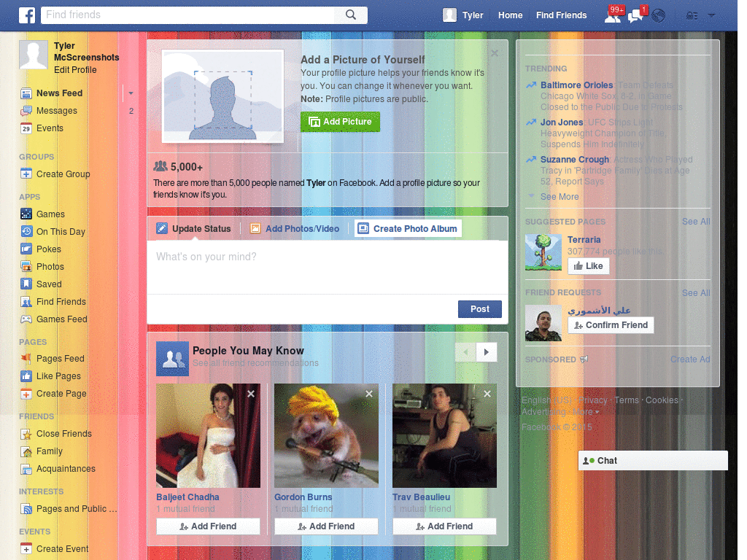Open friend requests icon with 99+ badge

(613, 15)
